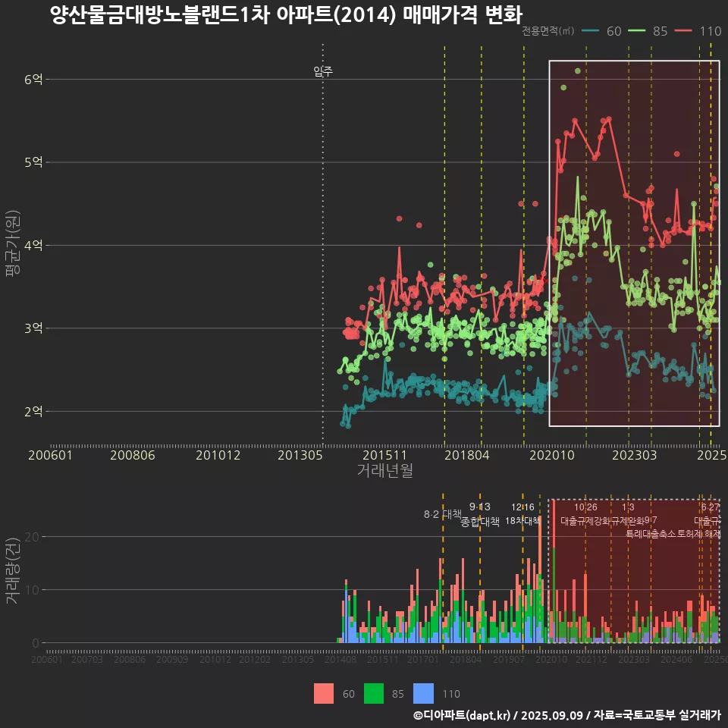Click 202406 on the volume chart x-axis
The width and height of the screenshot is (728, 728).
coord(676,659)
